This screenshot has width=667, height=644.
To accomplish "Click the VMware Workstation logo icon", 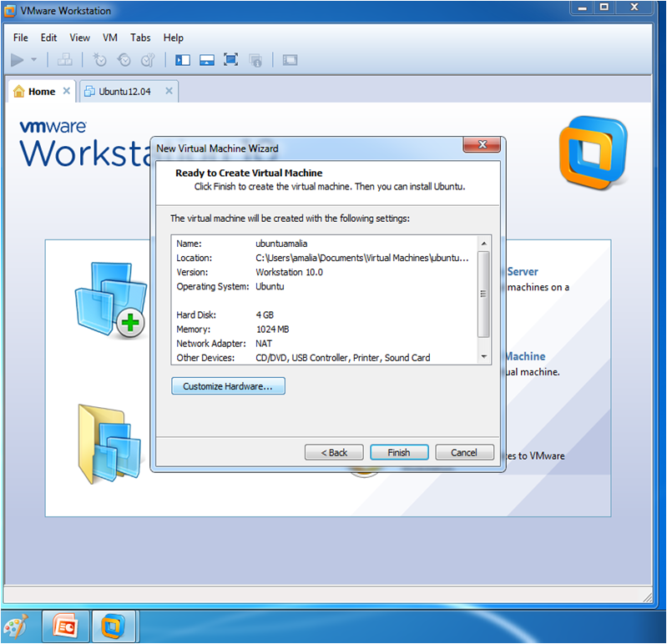I will (x=593, y=152).
